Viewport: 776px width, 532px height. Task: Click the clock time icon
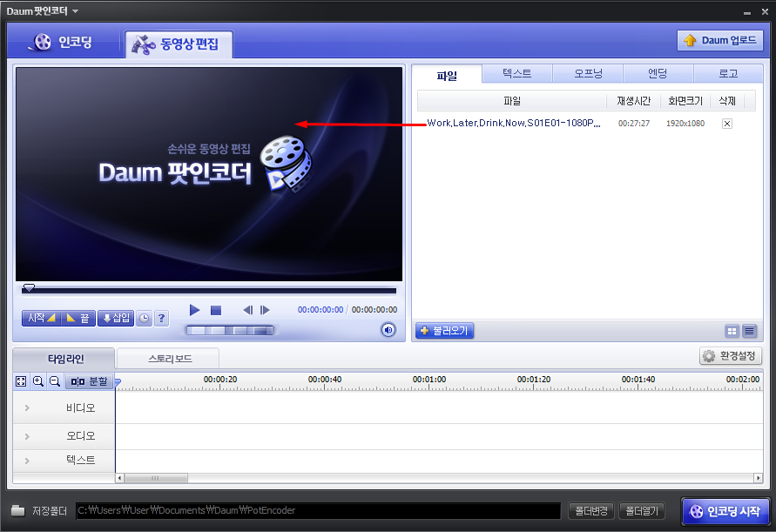tap(144, 318)
